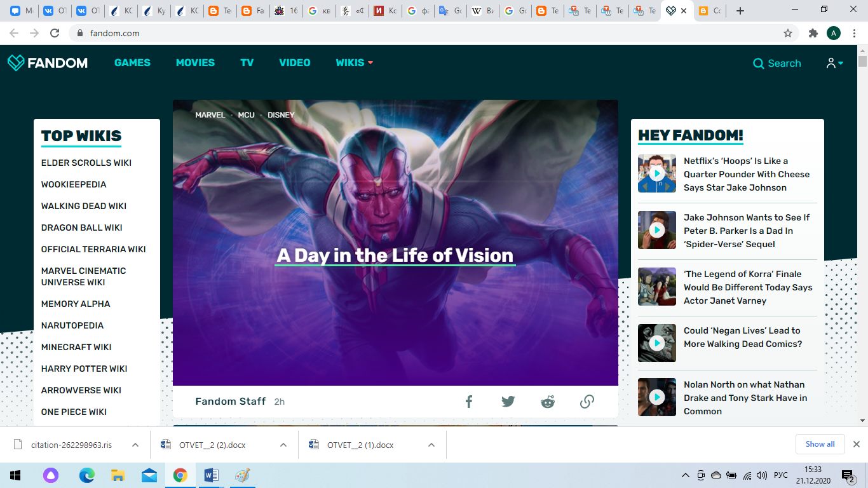Open Microsoft Edge from the taskbar
This screenshot has height=488, width=868.
pyautogui.click(x=86, y=475)
